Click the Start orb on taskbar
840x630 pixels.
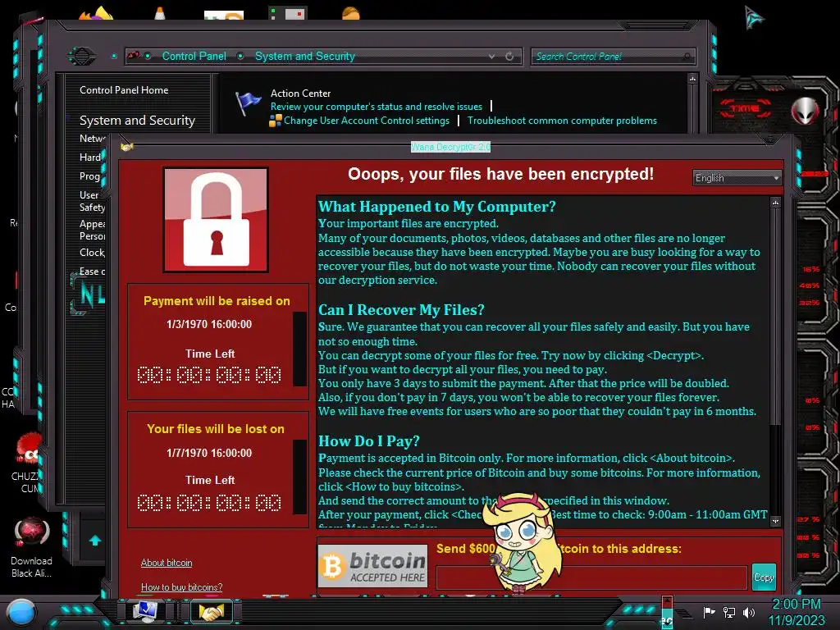[21, 612]
